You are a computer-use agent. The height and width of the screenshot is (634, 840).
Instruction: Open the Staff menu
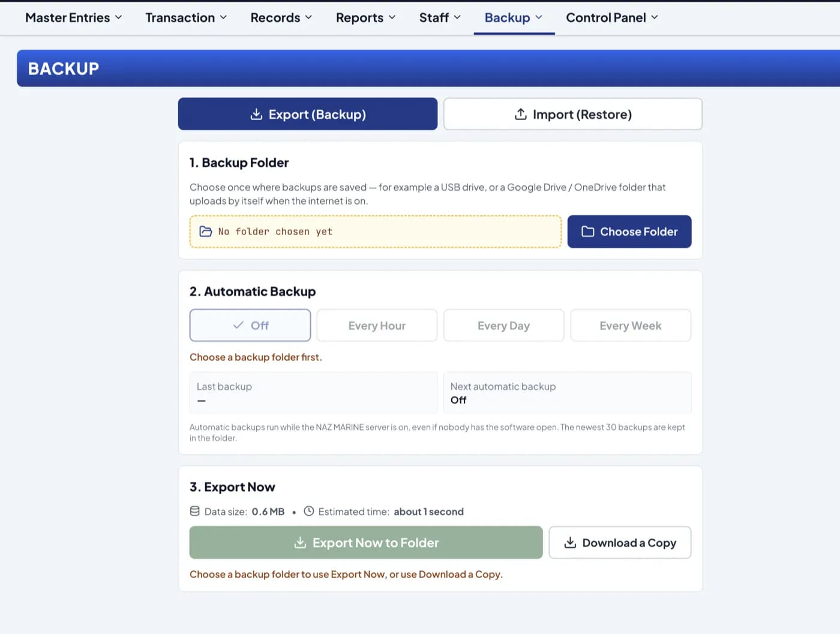[440, 18]
